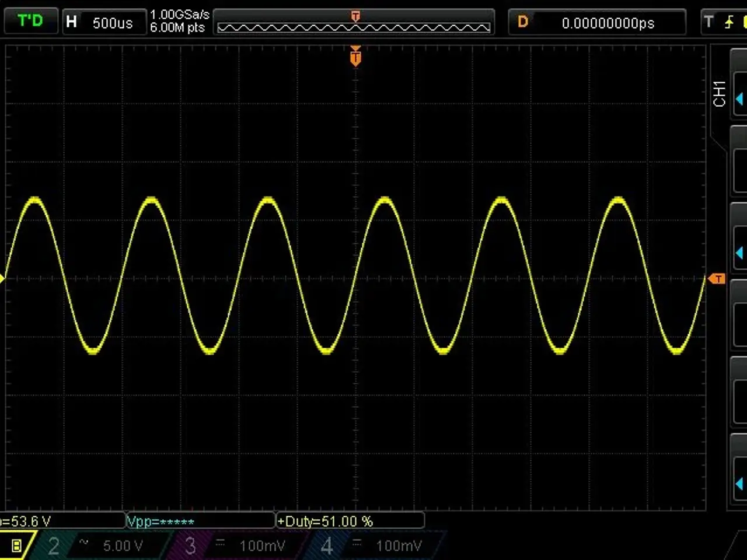Viewport: 747px width, 560px height.
Task: Click the 1.00GSa/s sample rate readout
Action: (x=179, y=15)
